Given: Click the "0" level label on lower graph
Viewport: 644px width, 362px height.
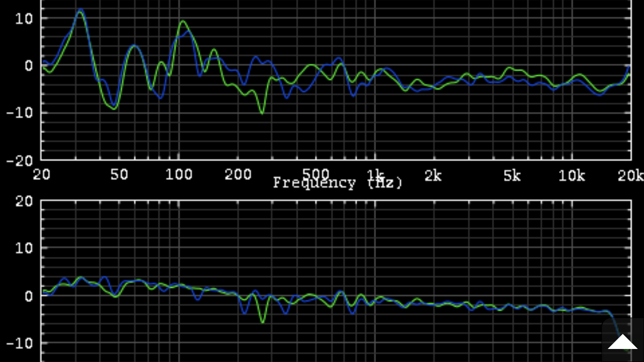Looking at the screenshot, I should click(28, 295).
